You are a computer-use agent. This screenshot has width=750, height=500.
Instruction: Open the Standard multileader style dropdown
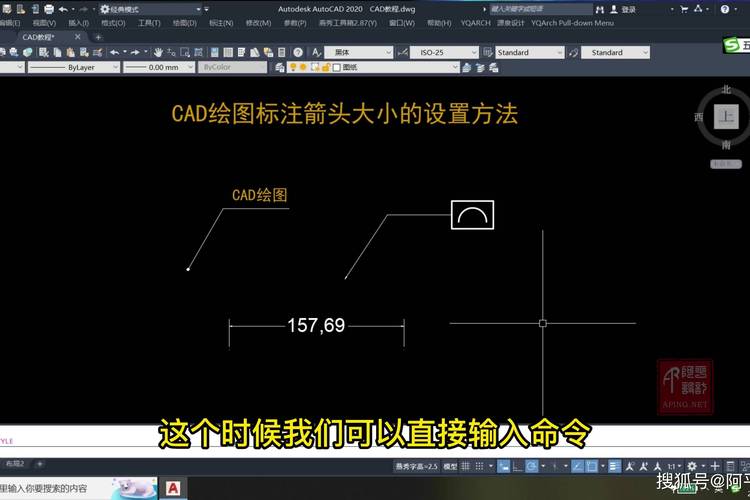[x=615, y=52]
